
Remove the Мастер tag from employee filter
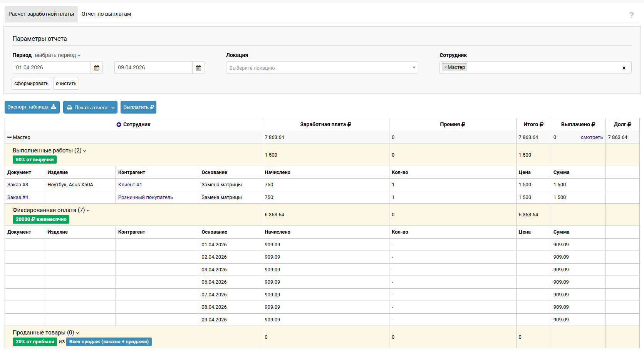point(446,67)
